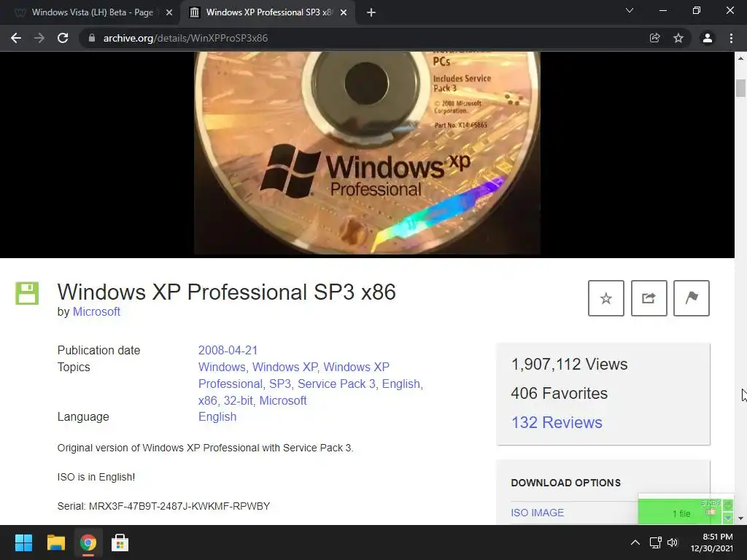Screen dimensions: 747x560
Task: Open File Explorer from the taskbar
Action: [x=55, y=542]
